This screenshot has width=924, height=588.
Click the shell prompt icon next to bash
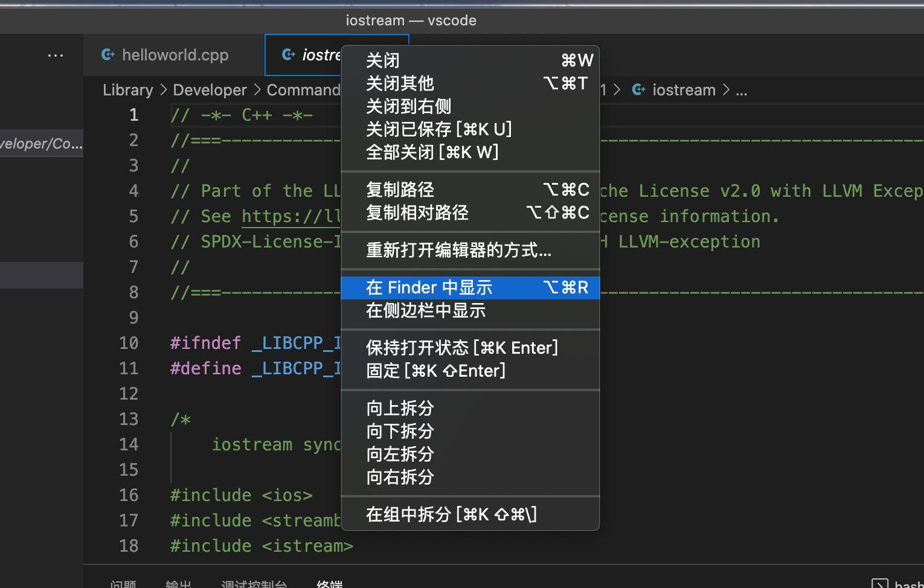(x=879, y=583)
